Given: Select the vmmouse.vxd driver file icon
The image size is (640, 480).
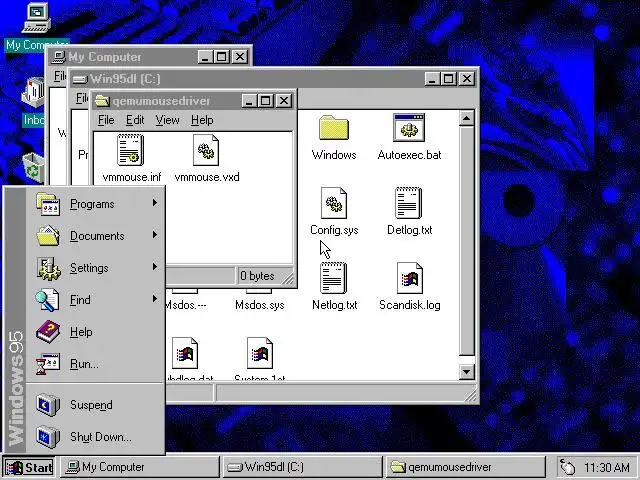Looking at the screenshot, I should [x=206, y=150].
